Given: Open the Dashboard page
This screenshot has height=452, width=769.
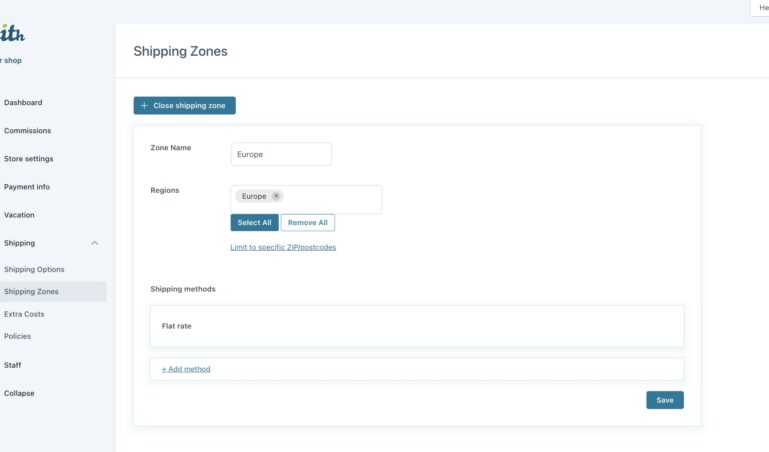Looking at the screenshot, I should coord(23,103).
